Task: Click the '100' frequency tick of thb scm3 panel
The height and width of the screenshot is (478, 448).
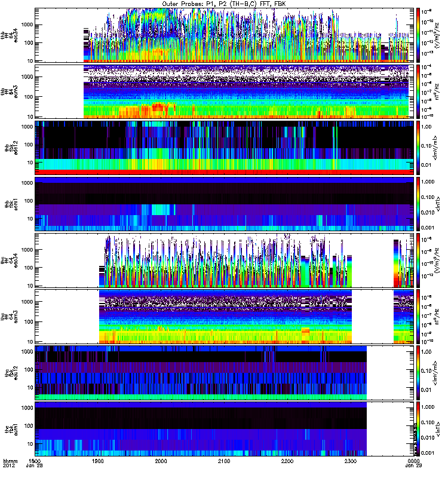Action: (x=28, y=97)
